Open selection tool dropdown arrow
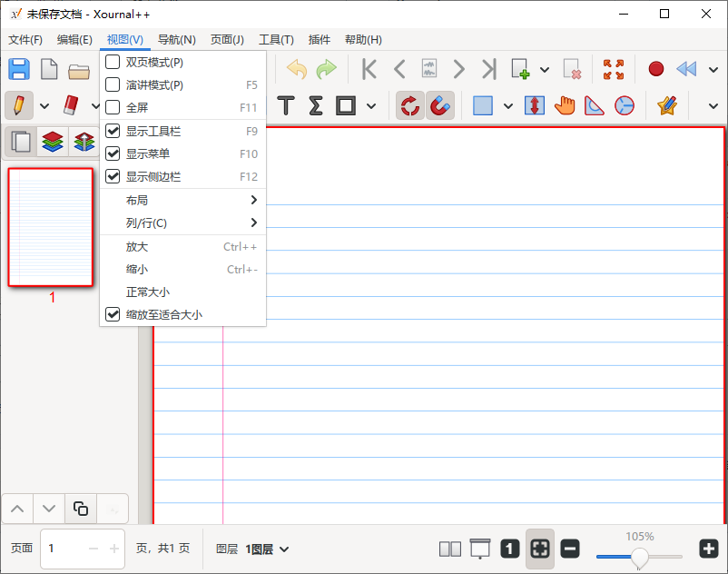The image size is (728, 574). (x=508, y=106)
